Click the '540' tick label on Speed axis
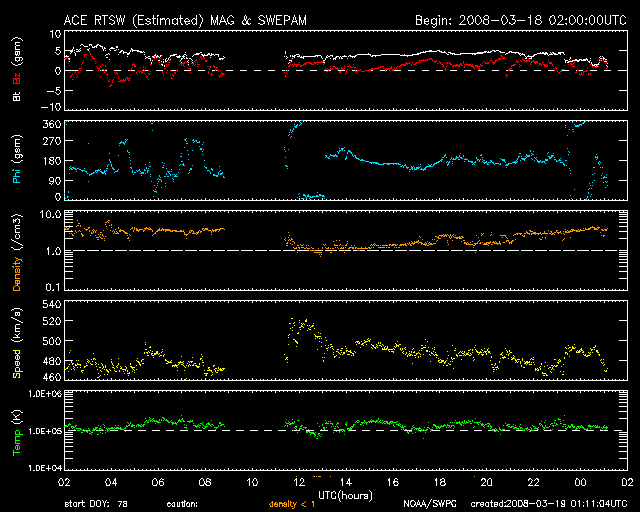640x512 pixels. coord(52,304)
